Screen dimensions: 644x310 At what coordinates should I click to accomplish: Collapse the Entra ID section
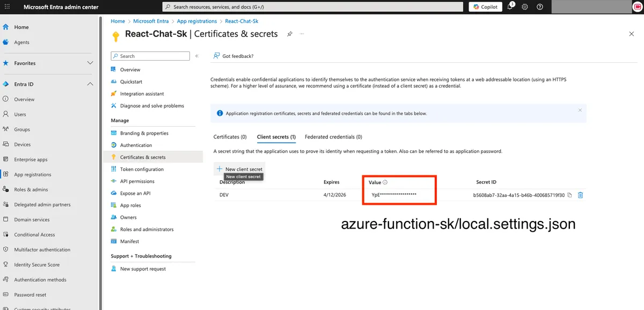[90, 84]
